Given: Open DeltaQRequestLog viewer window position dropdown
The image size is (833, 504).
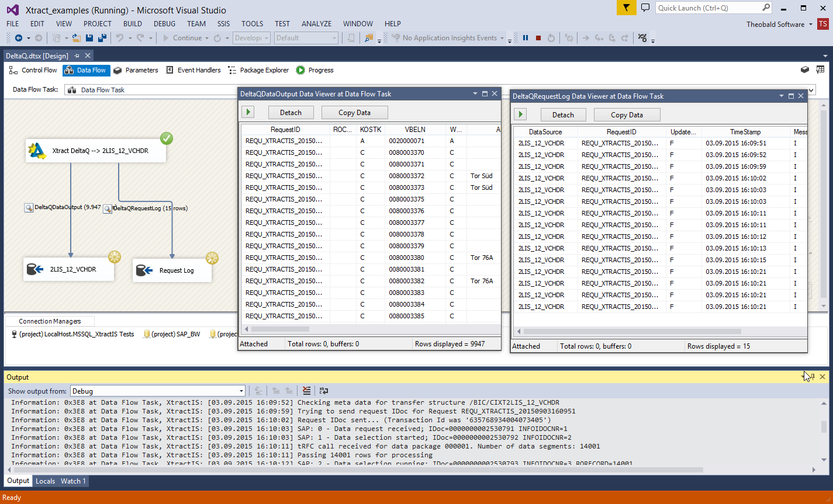Looking at the screenshot, I should tap(781, 96).
